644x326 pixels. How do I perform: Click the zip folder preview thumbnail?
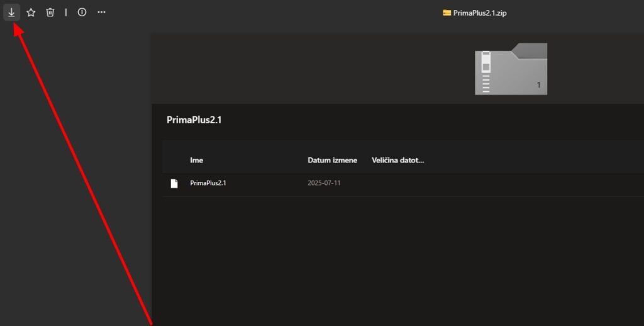coord(511,69)
